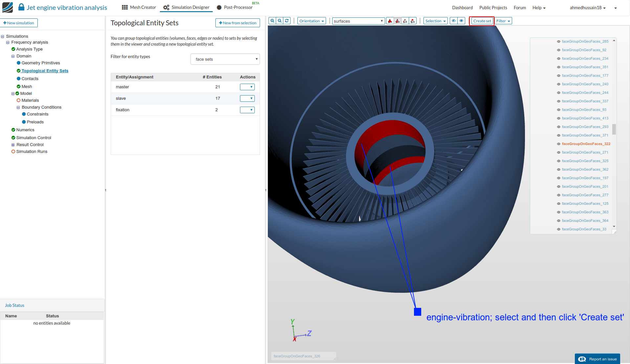Click the crossed-out eye hide selection icon
The image size is (630, 364).
[454, 21]
